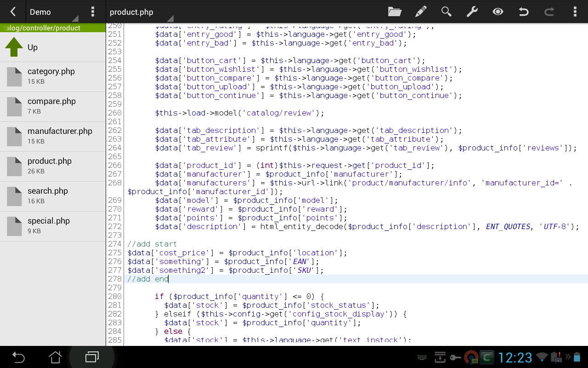Image resolution: width=588 pixels, height=368 pixels.
Task: Go back using the top-left arrow
Action: [x=13, y=12]
